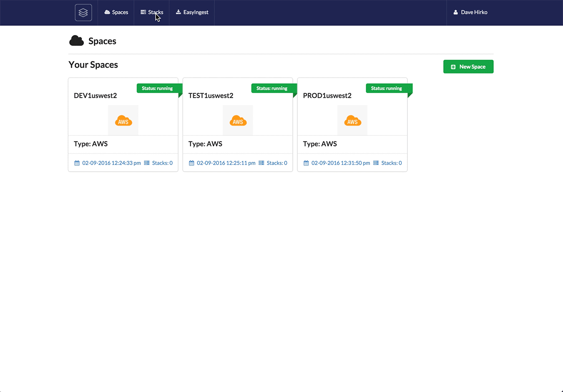This screenshot has width=563, height=392.
Task: Click the Spaces page heading text
Action: coord(102,41)
